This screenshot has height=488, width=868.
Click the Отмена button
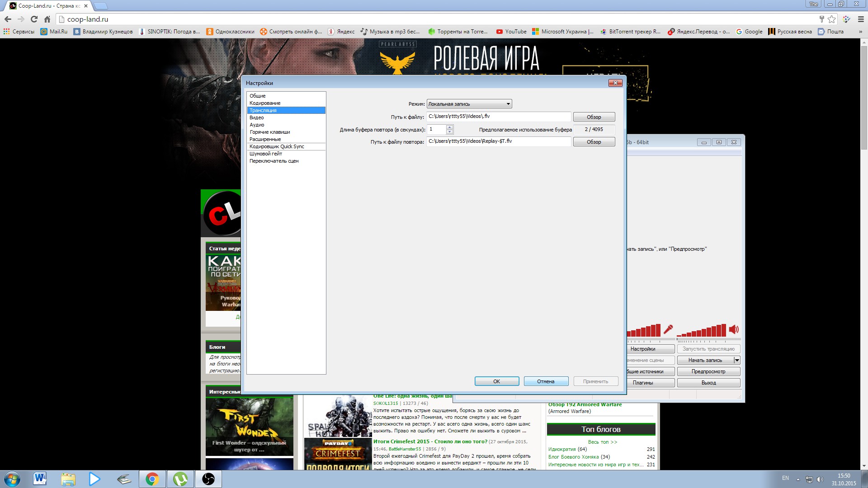point(546,381)
